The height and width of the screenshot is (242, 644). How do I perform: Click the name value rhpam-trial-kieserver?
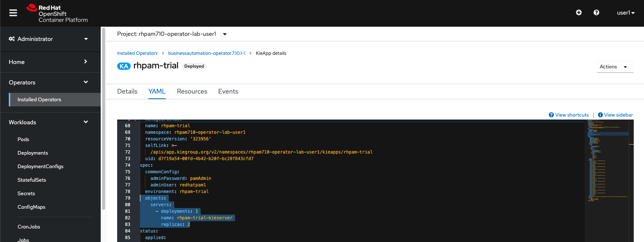[x=205, y=218]
